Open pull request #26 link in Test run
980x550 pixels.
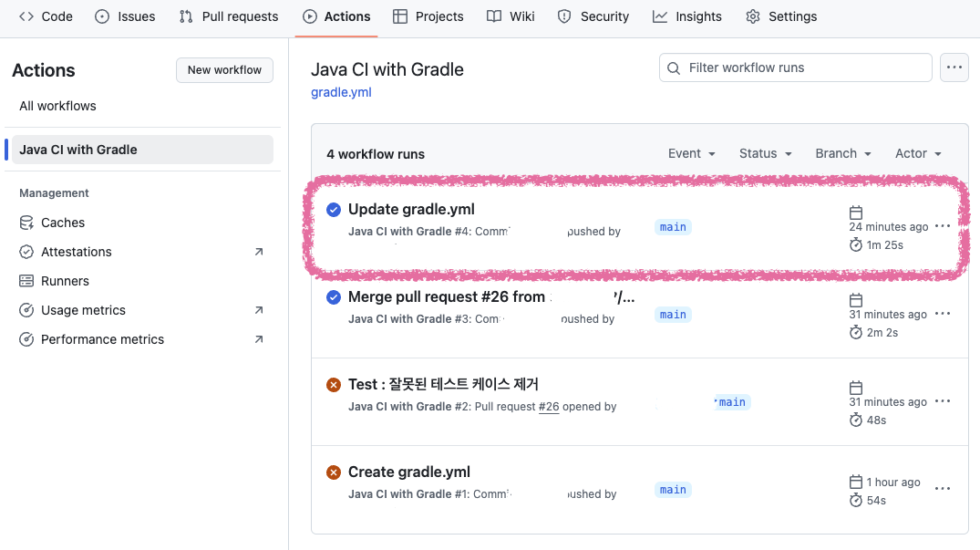[x=549, y=407]
